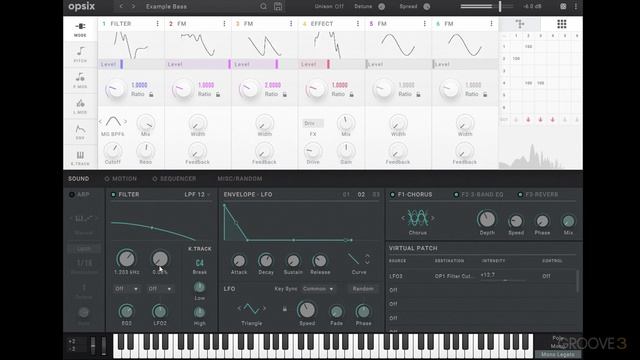640x360 pixels.
Task: Toggle F3-REVERB effect on/off
Action: pos(520,195)
